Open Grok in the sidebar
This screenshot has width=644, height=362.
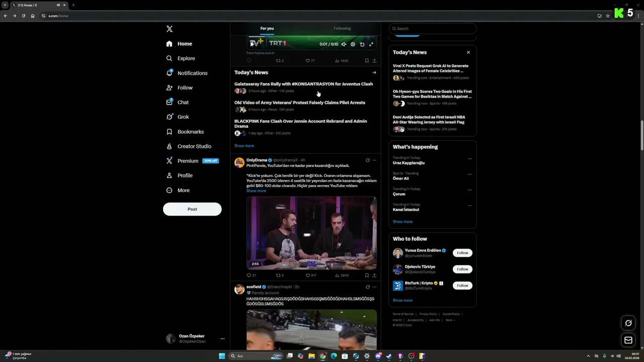pyautogui.click(x=177, y=117)
